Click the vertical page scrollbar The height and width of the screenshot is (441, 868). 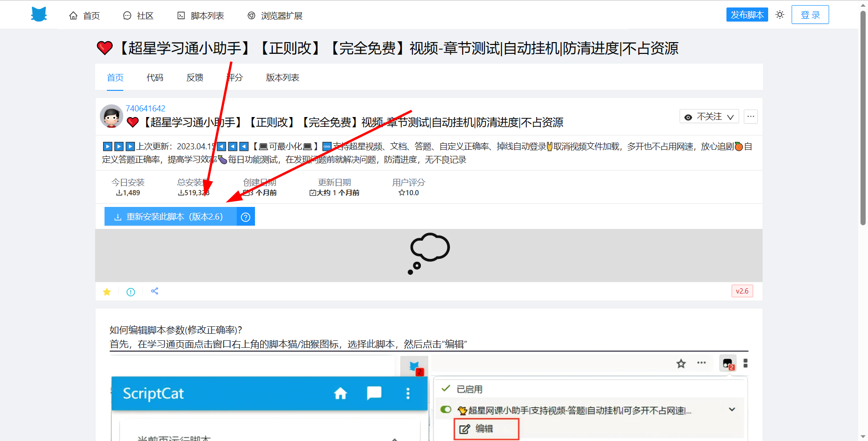click(863, 117)
